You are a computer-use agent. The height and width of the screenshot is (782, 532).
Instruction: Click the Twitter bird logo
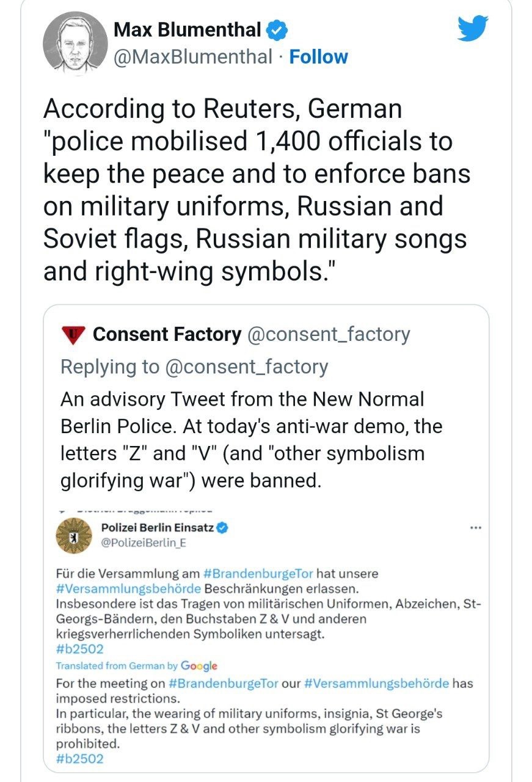[473, 29]
